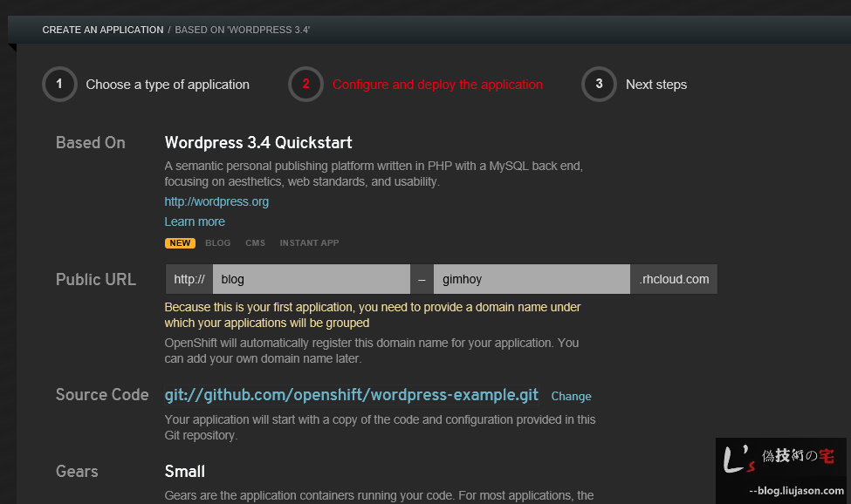Click the step 1 circle icon

59,84
